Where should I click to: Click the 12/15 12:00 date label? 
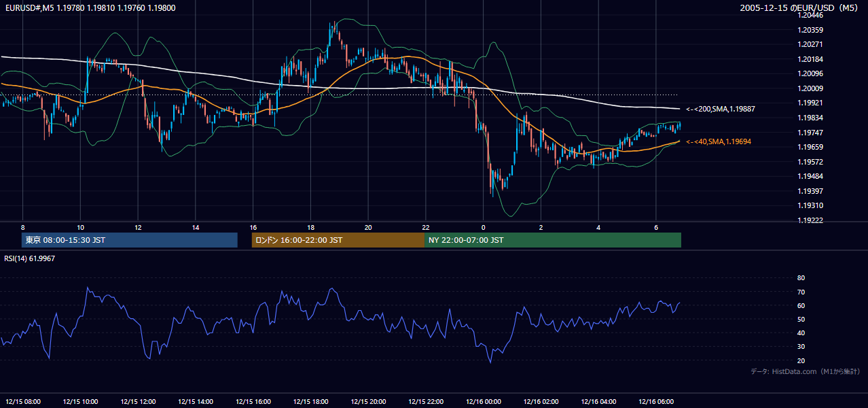point(139,401)
